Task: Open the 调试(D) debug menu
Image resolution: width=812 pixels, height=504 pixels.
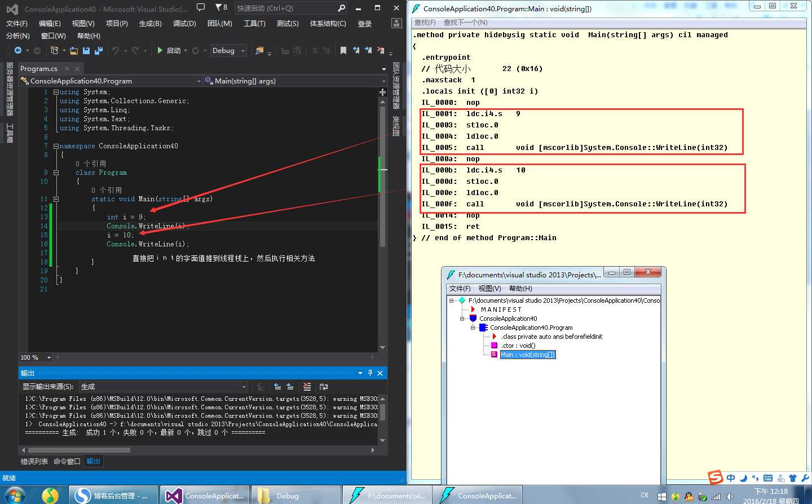Action: (x=184, y=24)
